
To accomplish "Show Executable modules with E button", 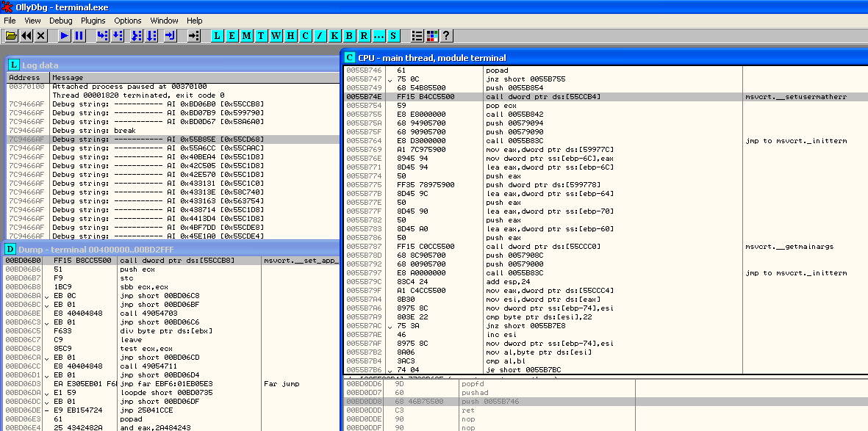I will [x=232, y=35].
